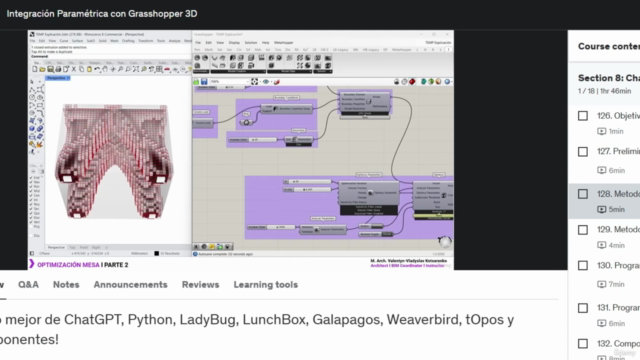The width and height of the screenshot is (640, 360).
Task: Click Grasshopper's Zoom Extents canvas icon
Action: tap(254, 82)
